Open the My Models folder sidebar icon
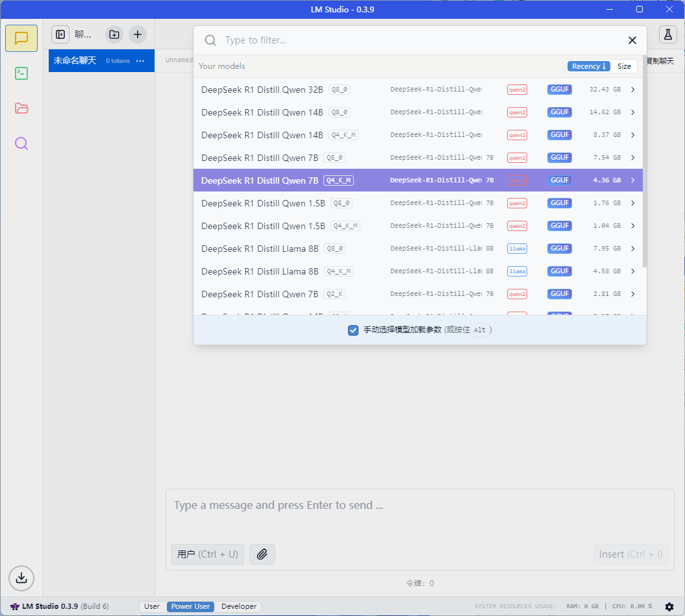 (21, 108)
